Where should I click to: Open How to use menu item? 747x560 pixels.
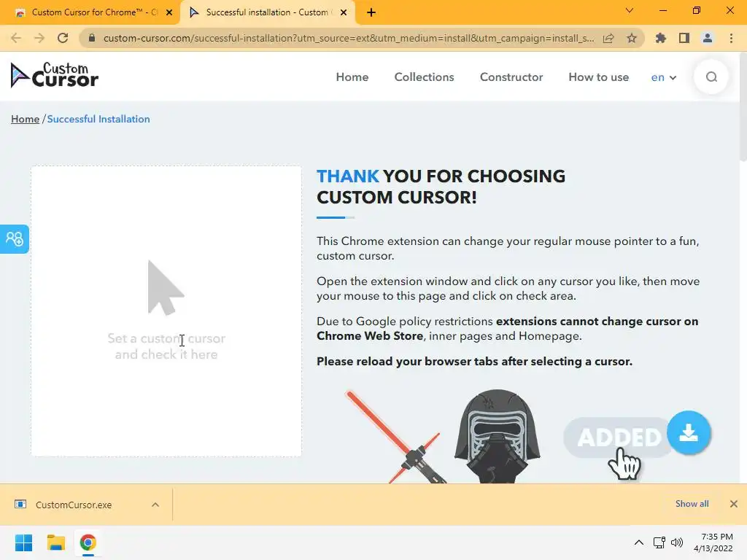(x=598, y=77)
